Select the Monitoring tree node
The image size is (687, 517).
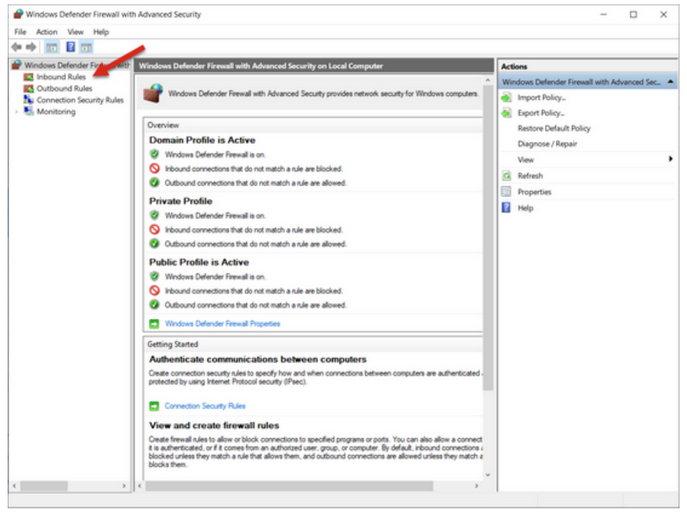(x=56, y=112)
